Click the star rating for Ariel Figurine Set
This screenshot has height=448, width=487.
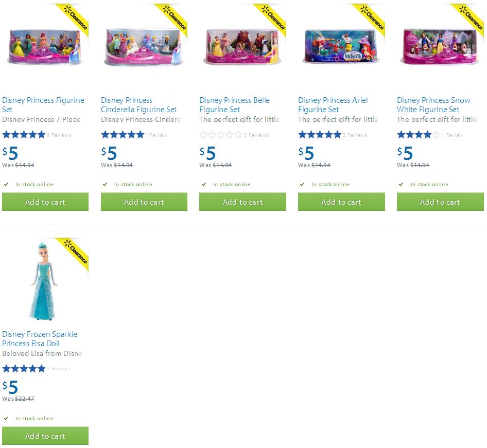(x=320, y=135)
